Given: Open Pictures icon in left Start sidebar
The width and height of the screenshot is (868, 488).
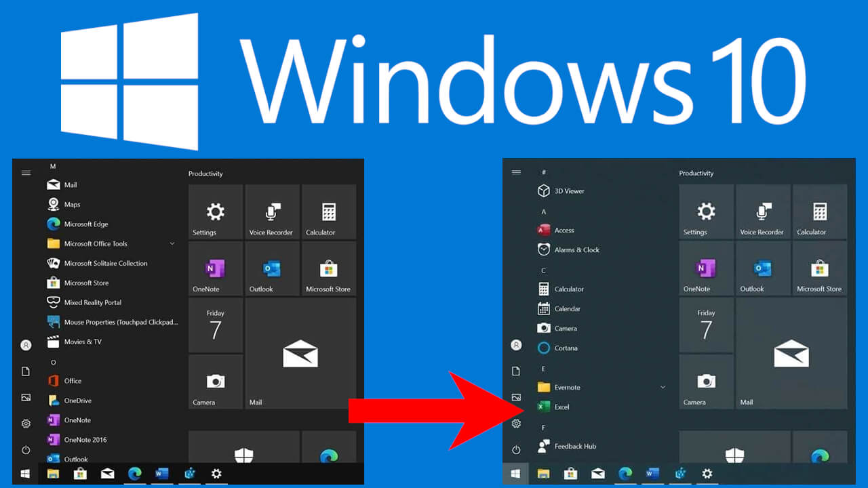Looking at the screenshot, I should click(x=26, y=398).
